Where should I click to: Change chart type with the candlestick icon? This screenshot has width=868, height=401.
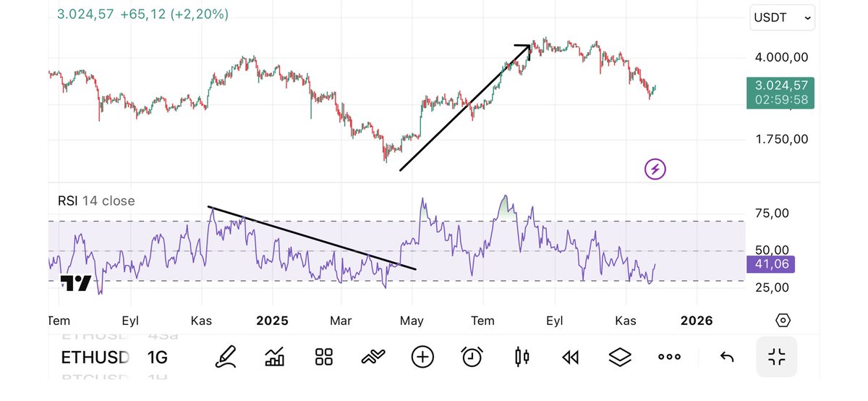coord(522,356)
